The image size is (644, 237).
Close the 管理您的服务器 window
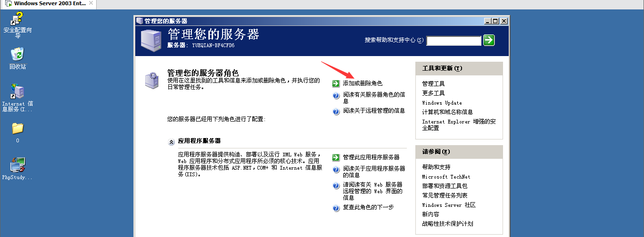click(504, 21)
